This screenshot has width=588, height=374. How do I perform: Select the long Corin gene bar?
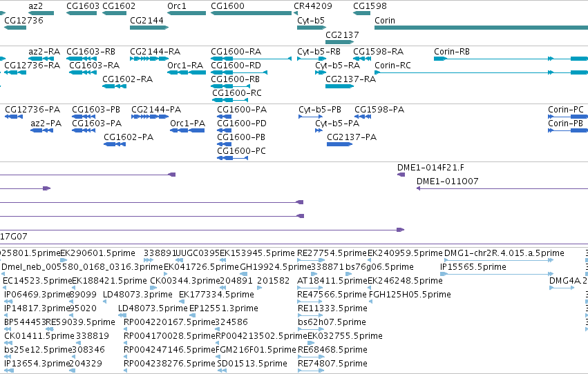tap(481, 28)
